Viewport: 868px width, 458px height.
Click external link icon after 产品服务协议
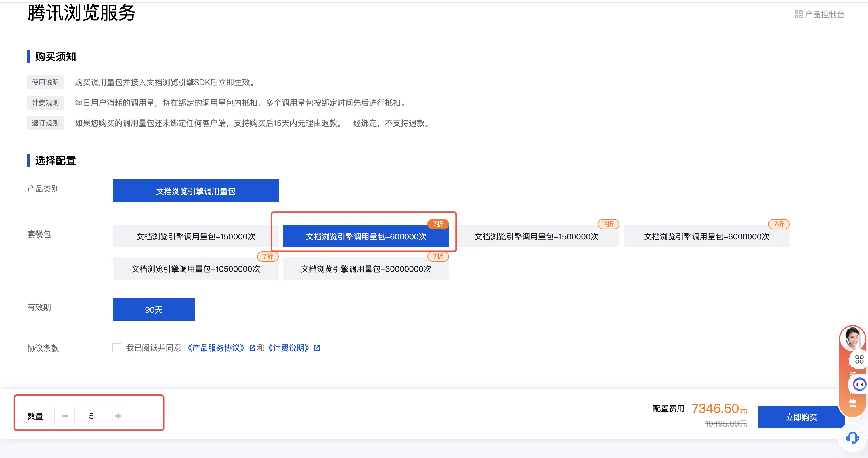(x=252, y=348)
